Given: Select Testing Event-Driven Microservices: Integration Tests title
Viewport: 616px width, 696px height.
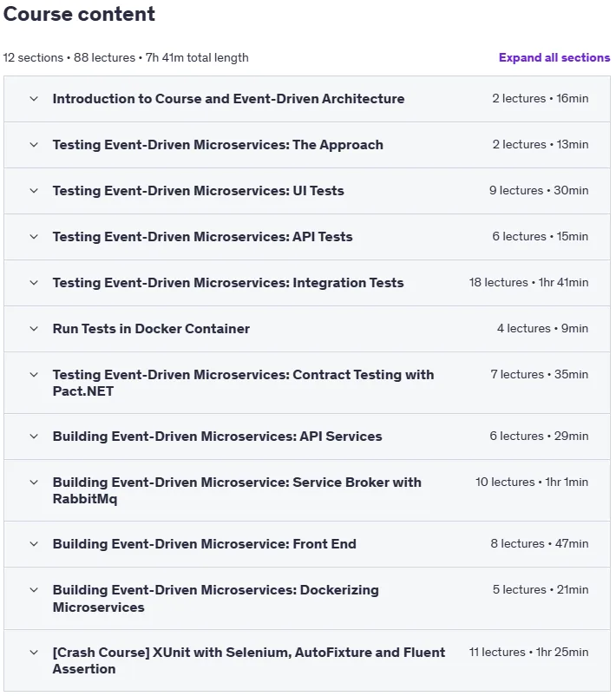Looking at the screenshot, I should click(x=228, y=283).
